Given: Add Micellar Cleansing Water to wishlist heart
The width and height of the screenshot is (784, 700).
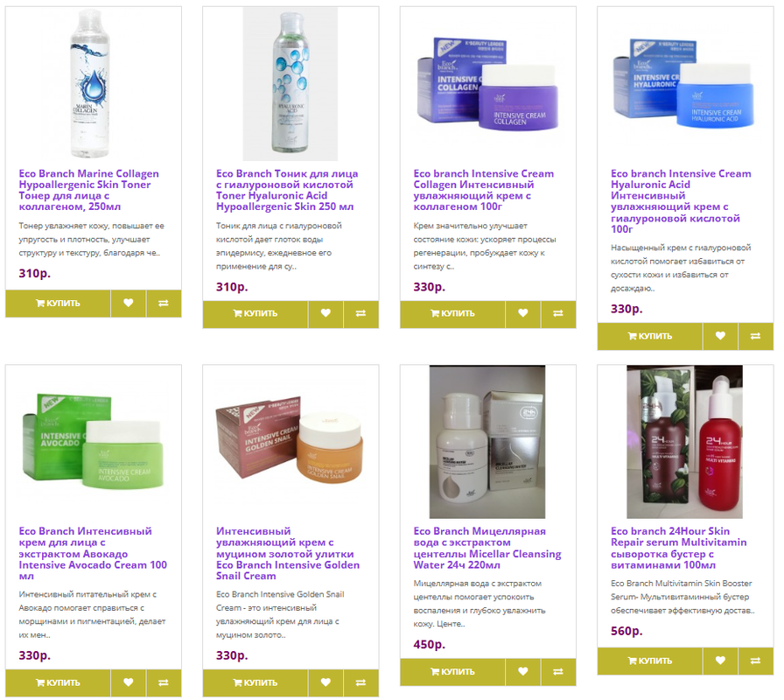Looking at the screenshot, I should tap(523, 672).
